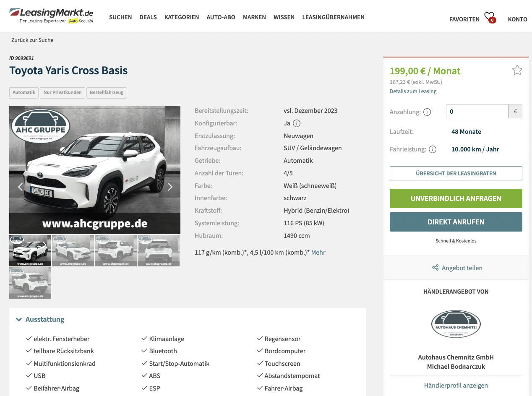
Task: Open the SUCHEN menu
Action: coord(120,17)
